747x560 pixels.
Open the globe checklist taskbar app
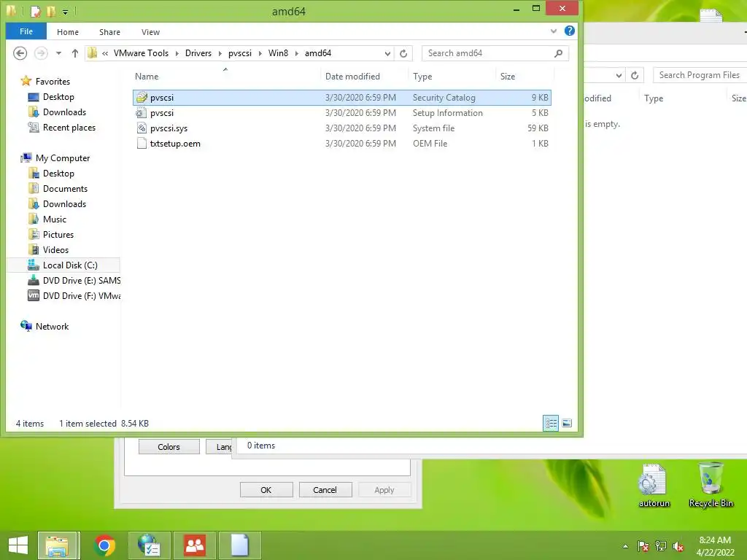pyautogui.click(x=148, y=545)
